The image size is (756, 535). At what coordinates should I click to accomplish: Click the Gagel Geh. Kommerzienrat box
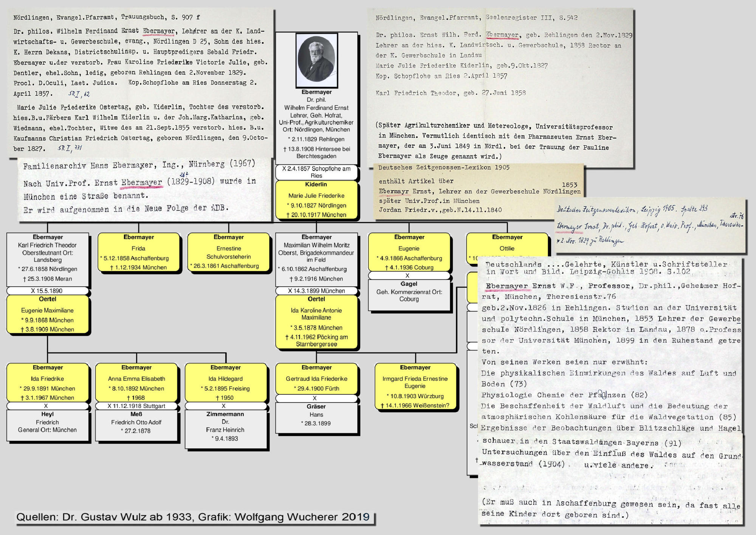409,295
